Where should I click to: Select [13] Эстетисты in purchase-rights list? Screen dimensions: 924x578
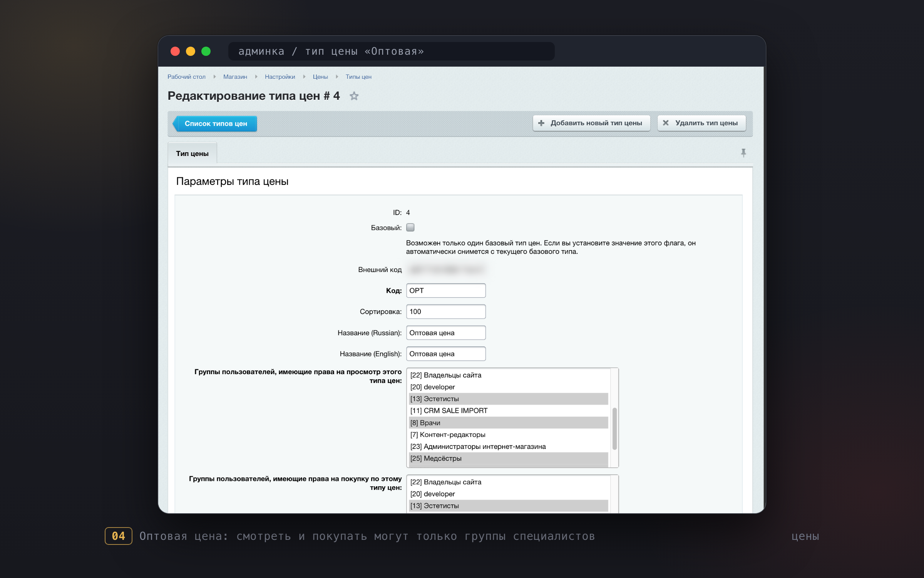508,506
